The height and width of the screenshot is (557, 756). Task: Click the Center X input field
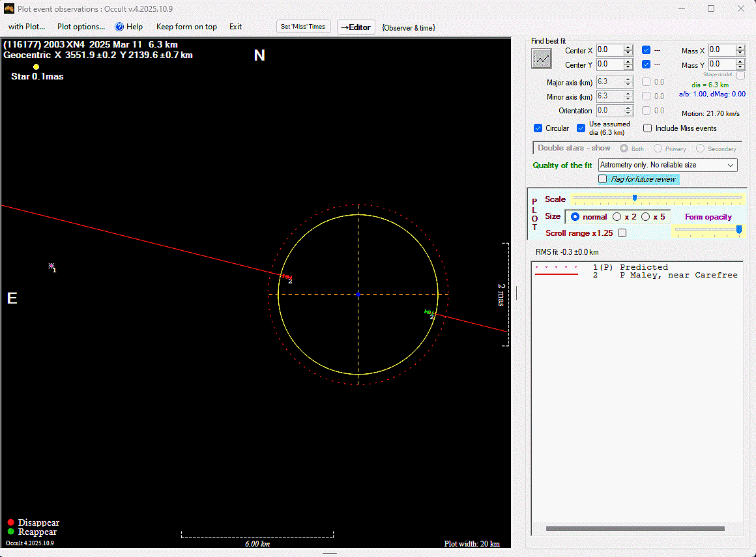[x=610, y=50]
